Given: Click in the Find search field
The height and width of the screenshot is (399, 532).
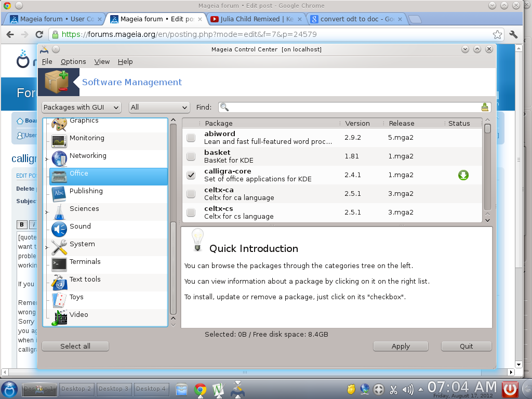Looking at the screenshot, I should (354, 107).
